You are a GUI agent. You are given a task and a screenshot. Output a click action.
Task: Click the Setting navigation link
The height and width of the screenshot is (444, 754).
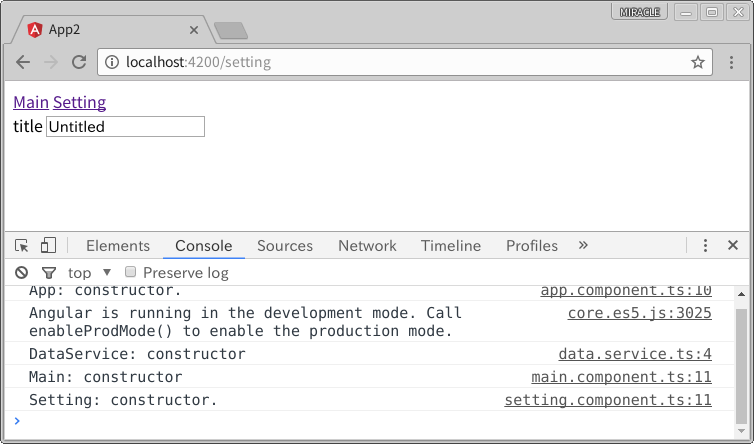point(79,102)
